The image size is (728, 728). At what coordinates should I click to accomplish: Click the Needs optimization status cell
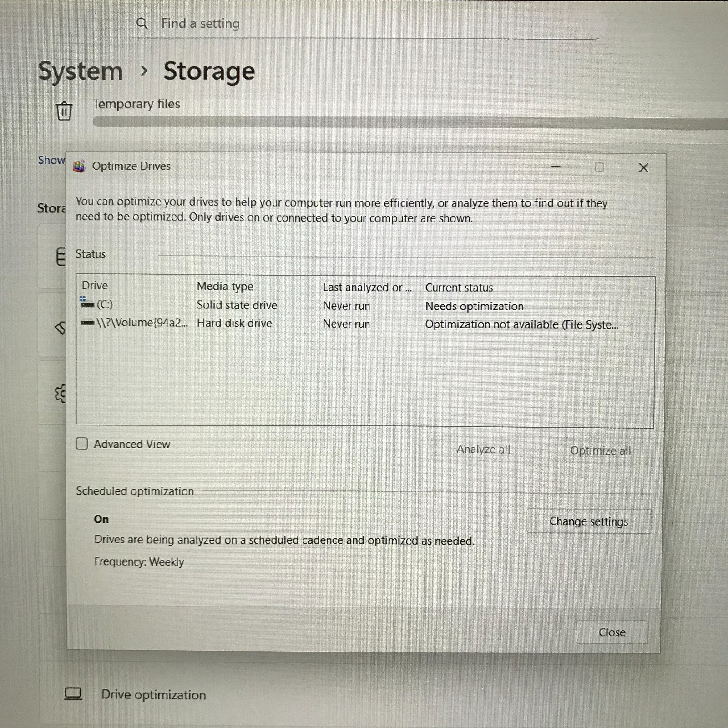tap(474, 306)
